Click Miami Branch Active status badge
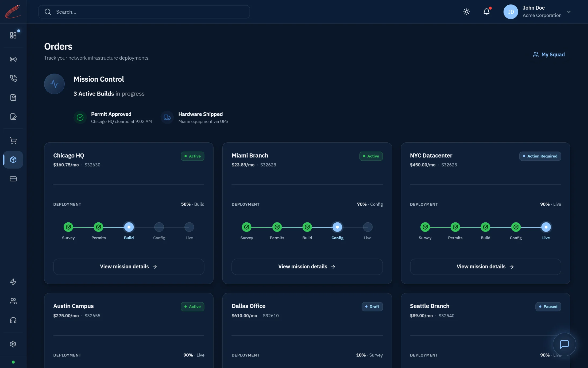 371,156
